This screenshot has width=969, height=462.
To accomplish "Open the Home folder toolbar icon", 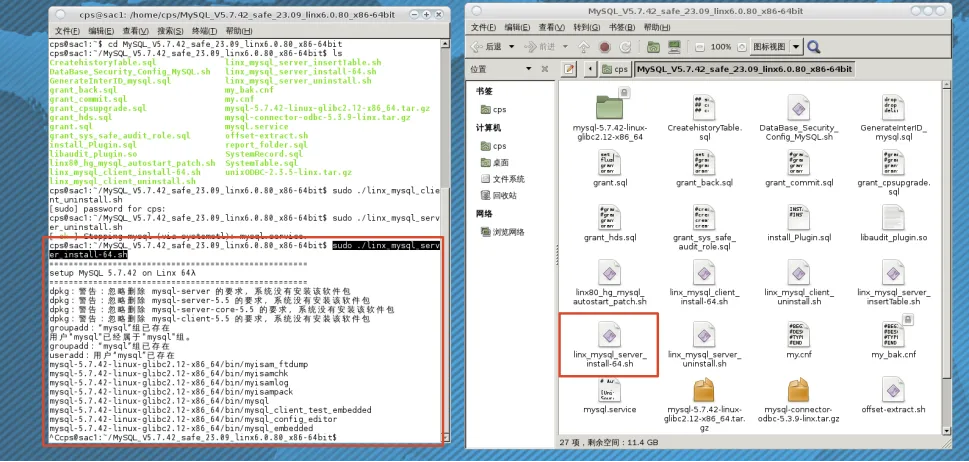I will [653, 47].
